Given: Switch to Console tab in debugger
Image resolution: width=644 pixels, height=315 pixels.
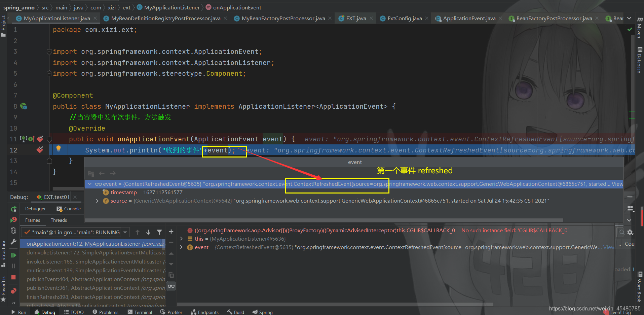Looking at the screenshot, I should point(69,209).
